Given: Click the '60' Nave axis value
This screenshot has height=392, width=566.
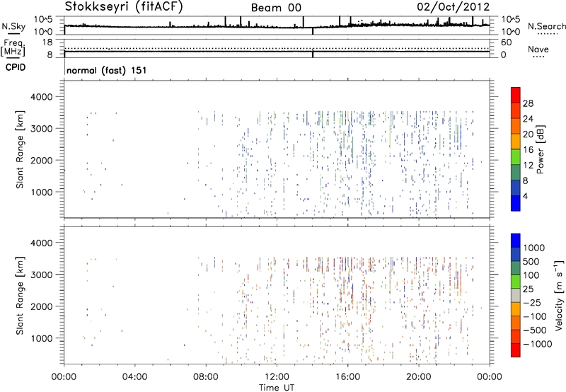Looking at the screenshot, I should (x=506, y=42).
